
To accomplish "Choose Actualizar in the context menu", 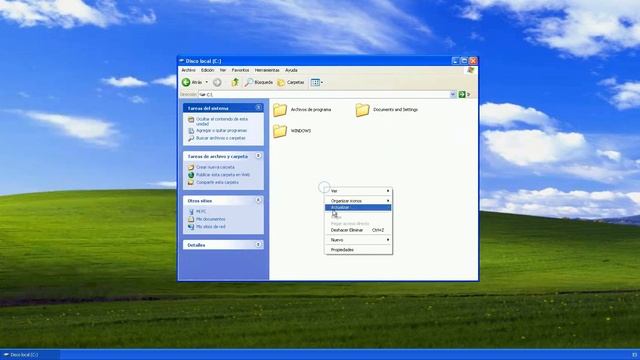I will pyautogui.click(x=358, y=207).
